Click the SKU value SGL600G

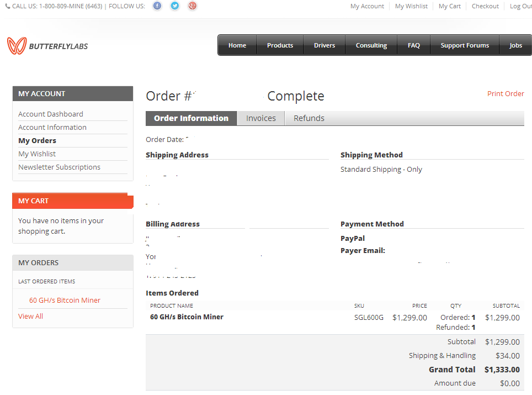pyautogui.click(x=369, y=318)
